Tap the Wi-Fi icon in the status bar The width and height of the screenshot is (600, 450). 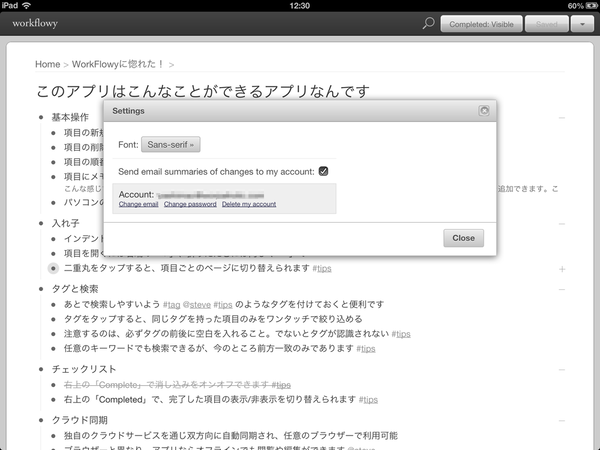tap(26, 5)
